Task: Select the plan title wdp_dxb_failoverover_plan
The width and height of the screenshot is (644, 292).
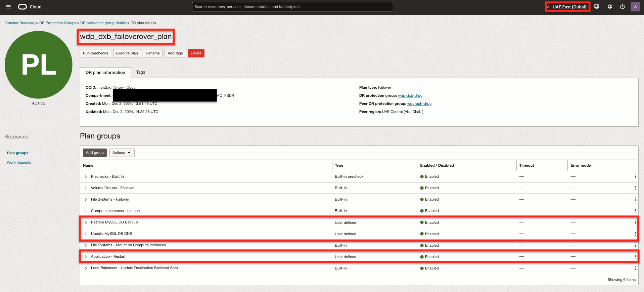Action: [x=126, y=37]
